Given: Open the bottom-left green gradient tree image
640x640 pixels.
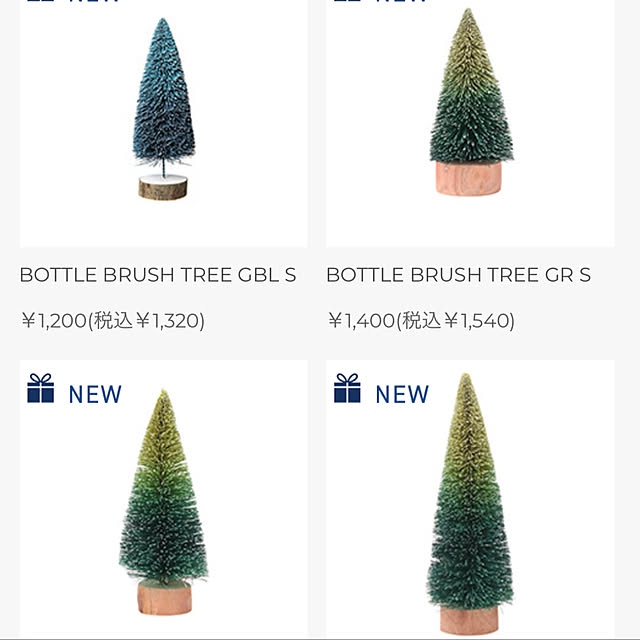Looking at the screenshot, I should pos(164,502).
